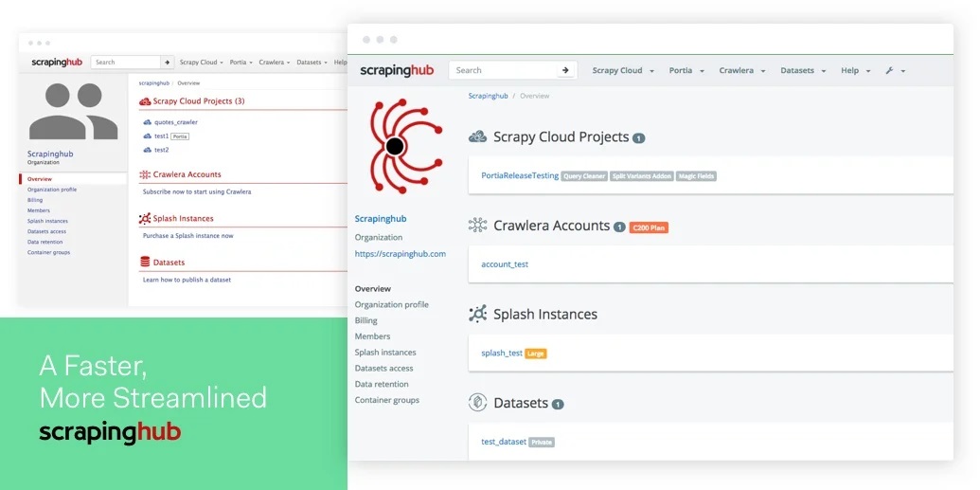Screen dimensions: 980x490
Task: Open Crawlera dropdown in back window
Action: (275, 63)
